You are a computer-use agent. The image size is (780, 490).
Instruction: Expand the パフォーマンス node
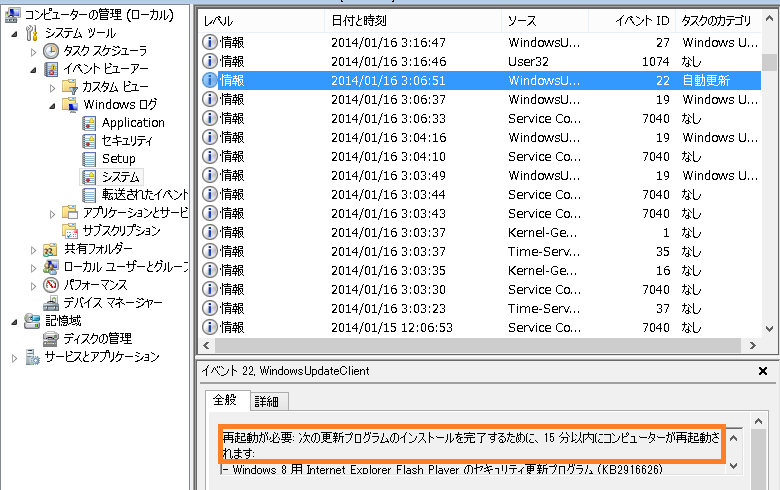pyautogui.click(x=33, y=286)
